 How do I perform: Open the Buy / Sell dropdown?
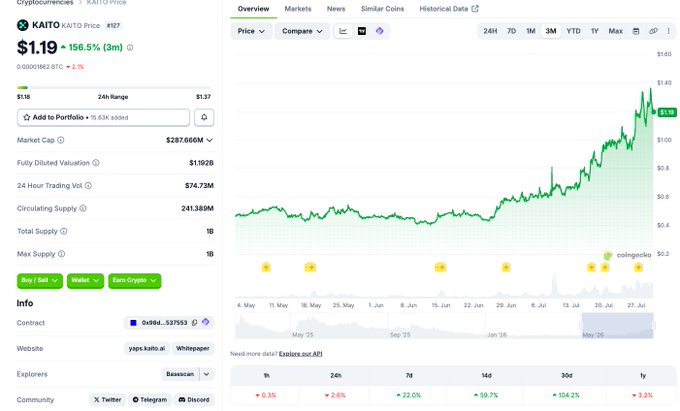[39, 281]
